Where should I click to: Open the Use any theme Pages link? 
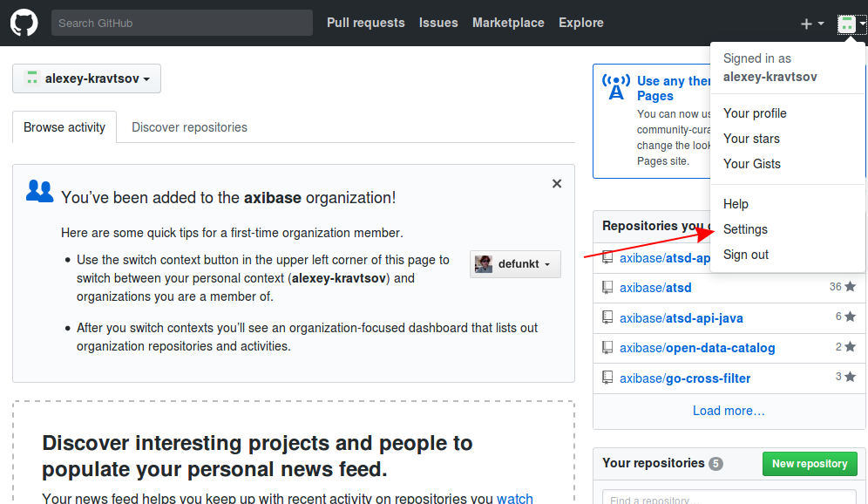[x=673, y=88]
